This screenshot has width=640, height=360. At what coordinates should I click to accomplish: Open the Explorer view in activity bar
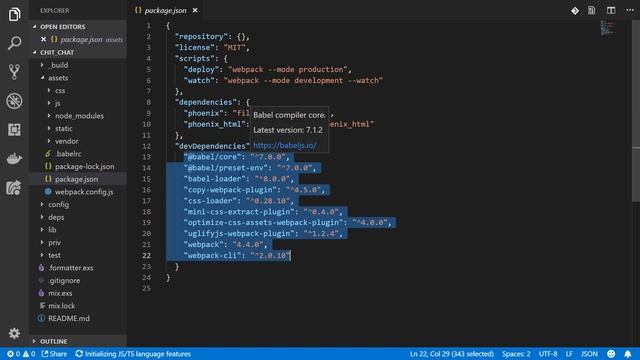(x=14, y=14)
